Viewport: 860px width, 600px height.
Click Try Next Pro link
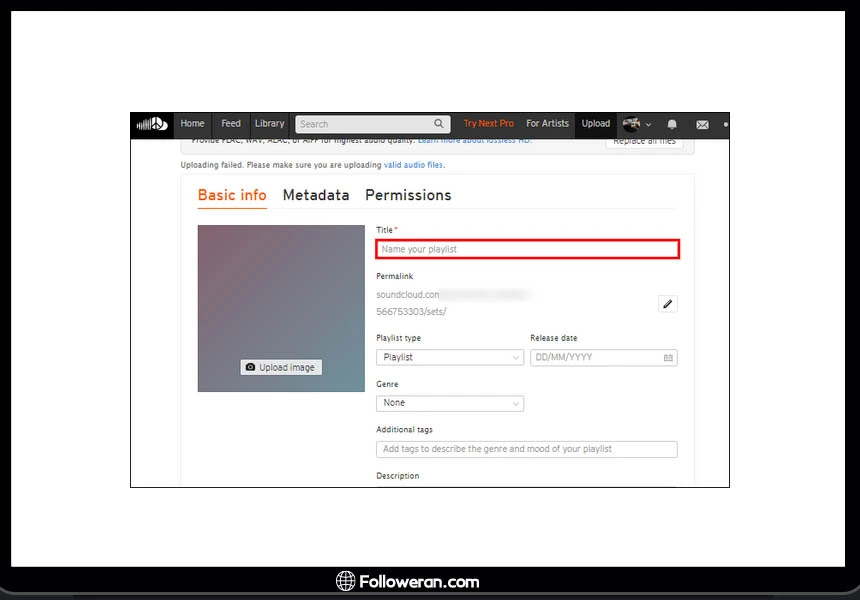(x=488, y=124)
